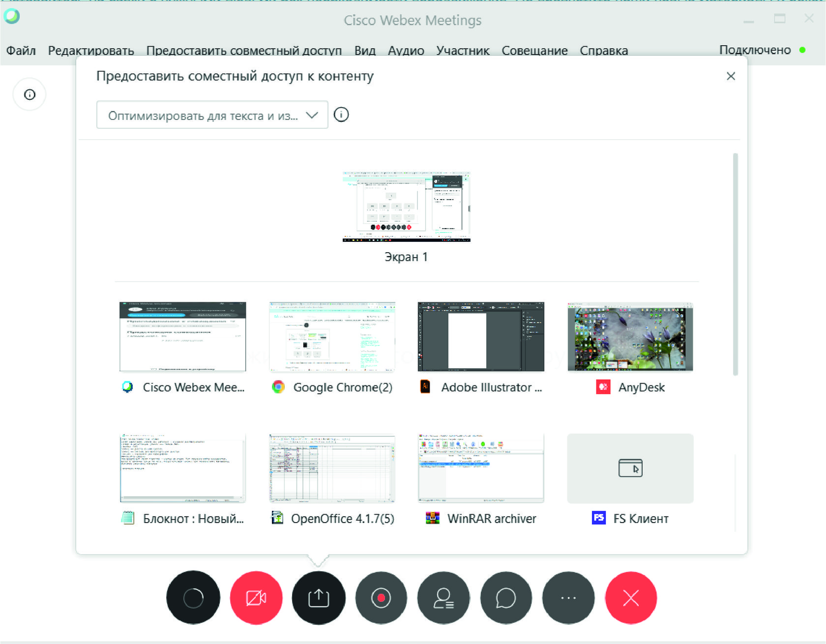Viewport: 826px width, 644px height.
Task: Click the Adobe Illustrator icon under thumbnail
Action: [x=425, y=387]
